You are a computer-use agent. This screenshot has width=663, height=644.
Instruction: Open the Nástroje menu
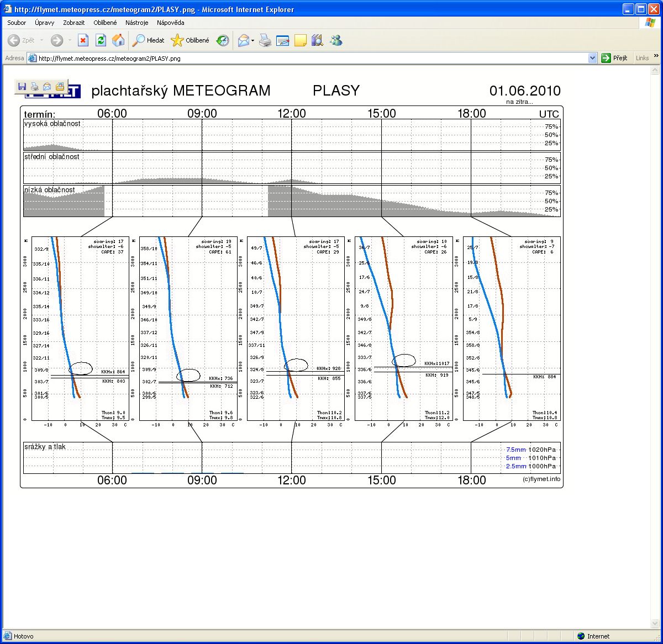pos(136,23)
